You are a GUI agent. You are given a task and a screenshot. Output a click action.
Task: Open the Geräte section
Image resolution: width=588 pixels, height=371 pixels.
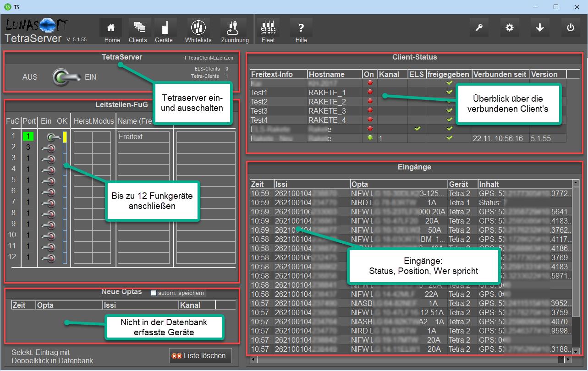tap(165, 28)
